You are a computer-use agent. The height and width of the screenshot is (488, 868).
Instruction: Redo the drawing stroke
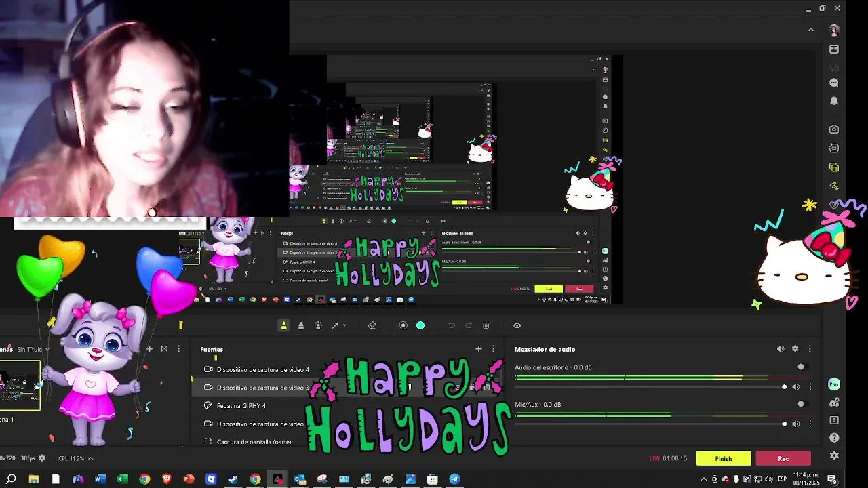(x=469, y=325)
